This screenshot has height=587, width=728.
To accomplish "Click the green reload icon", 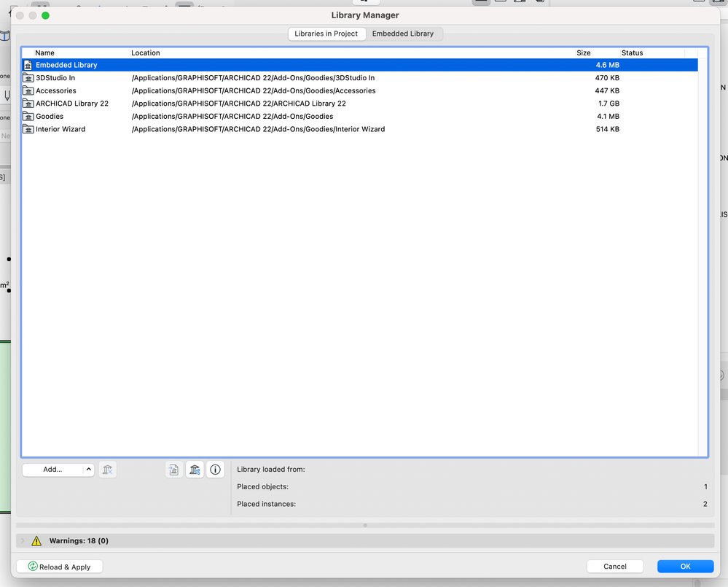I will [33, 566].
